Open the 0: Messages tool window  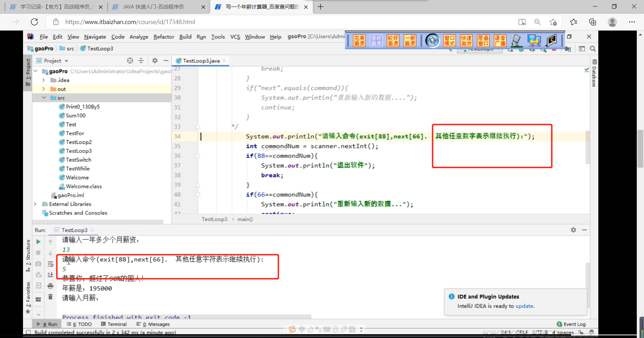pos(153,324)
